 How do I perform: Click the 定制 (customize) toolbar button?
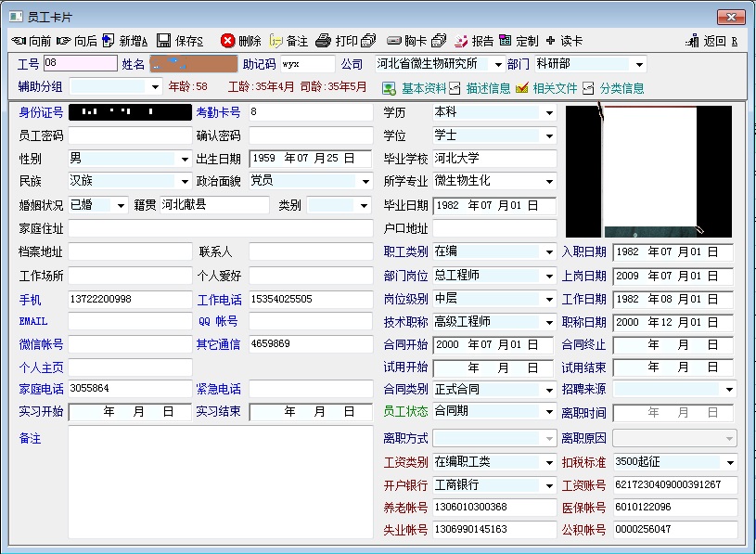coord(519,41)
